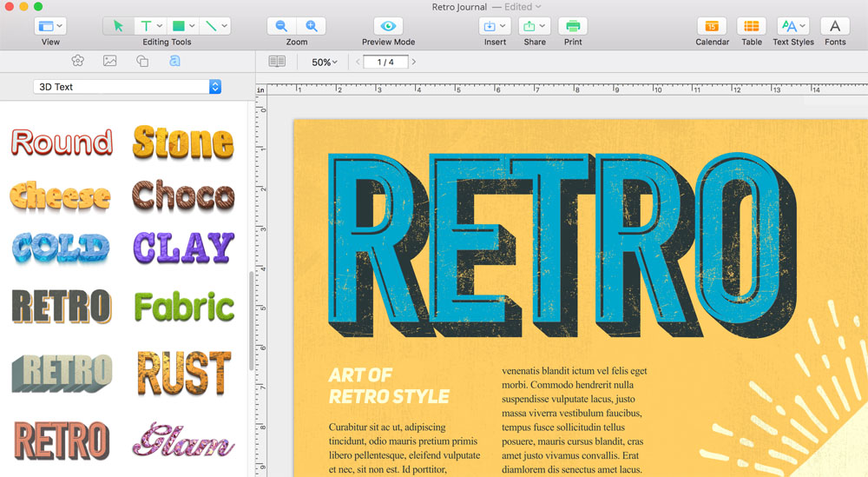Click the zoom in magnifier
Viewport: 868px width, 477px height.
click(x=312, y=26)
